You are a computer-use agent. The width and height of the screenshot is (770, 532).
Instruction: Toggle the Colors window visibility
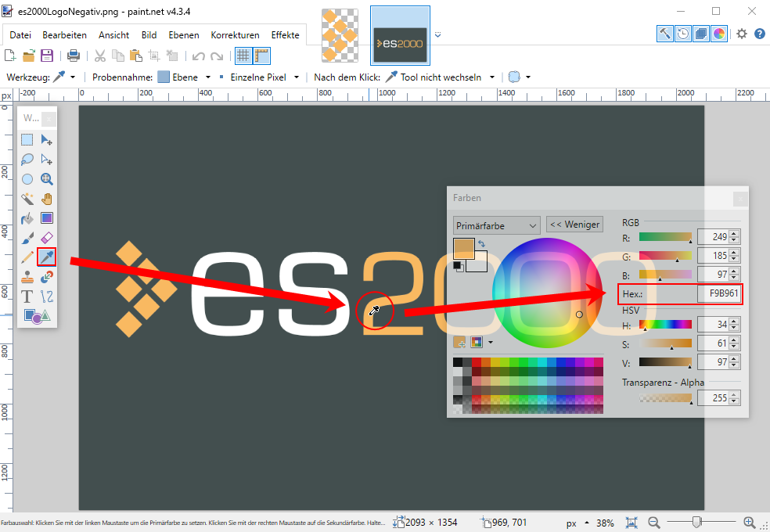point(719,34)
